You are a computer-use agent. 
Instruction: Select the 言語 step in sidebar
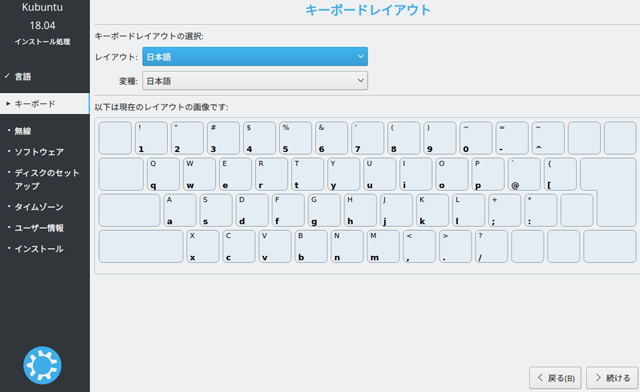(x=23, y=76)
